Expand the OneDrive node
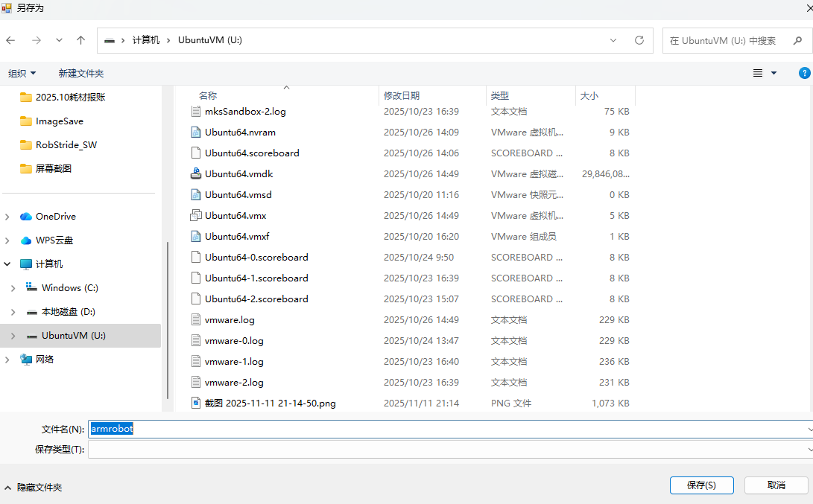This screenshot has width=813, height=504. (7, 217)
